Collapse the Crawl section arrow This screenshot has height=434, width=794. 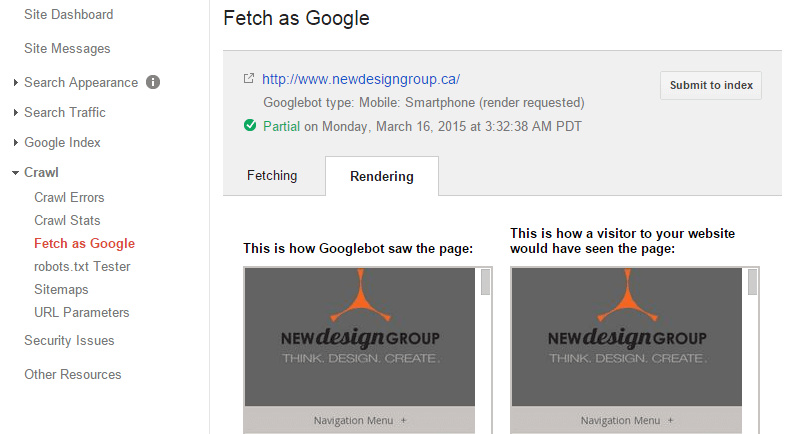[16, 173]
